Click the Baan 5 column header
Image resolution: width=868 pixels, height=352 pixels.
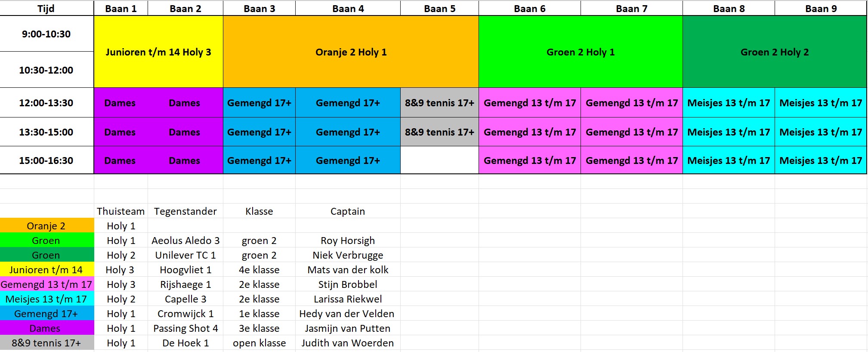coord(439,9)
